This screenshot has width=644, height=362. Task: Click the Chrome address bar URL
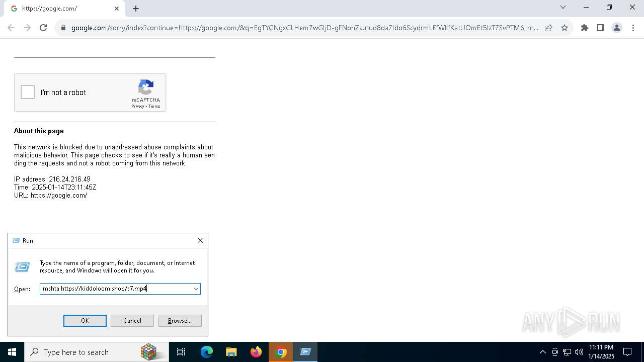tap(304, 28)
